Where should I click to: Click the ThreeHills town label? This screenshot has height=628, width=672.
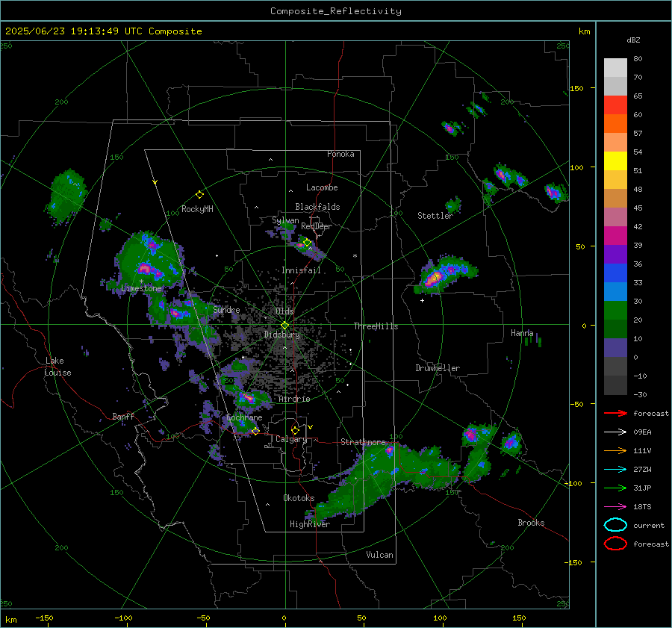coord(376,326)
